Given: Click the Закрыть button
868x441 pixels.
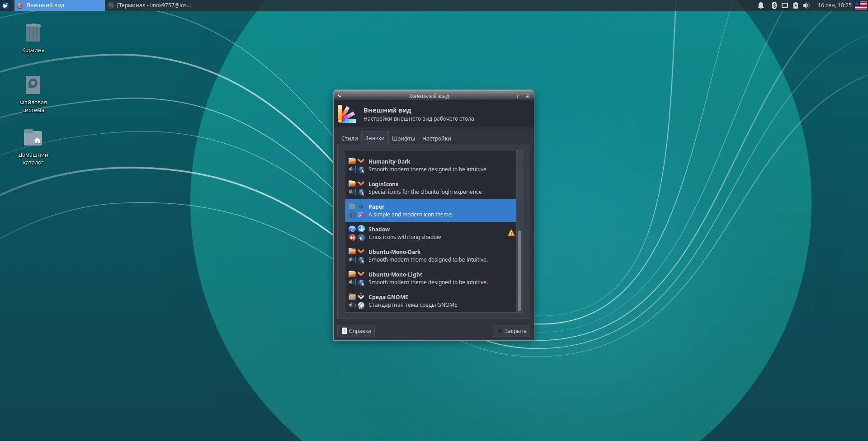Looking at the screenshot, I should (511, 331).
